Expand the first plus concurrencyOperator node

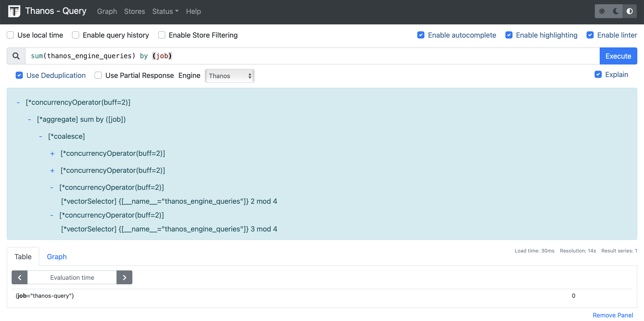pyautogui.click(x=52, y=153)
